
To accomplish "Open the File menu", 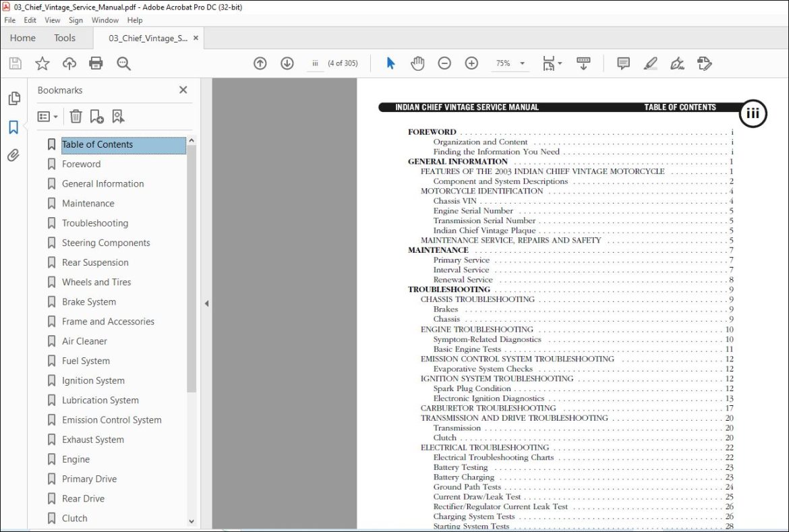I will [9, 20].
